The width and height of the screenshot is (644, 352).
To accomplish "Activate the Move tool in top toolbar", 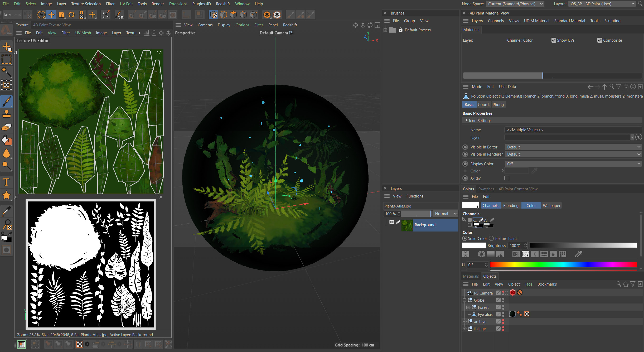I will (x=51, y=15).
